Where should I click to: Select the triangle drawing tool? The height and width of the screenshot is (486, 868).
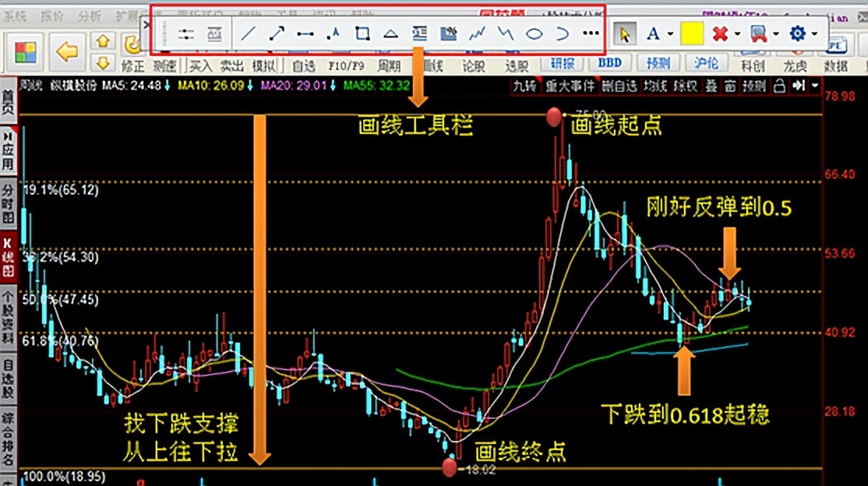(x=390, y=32)
